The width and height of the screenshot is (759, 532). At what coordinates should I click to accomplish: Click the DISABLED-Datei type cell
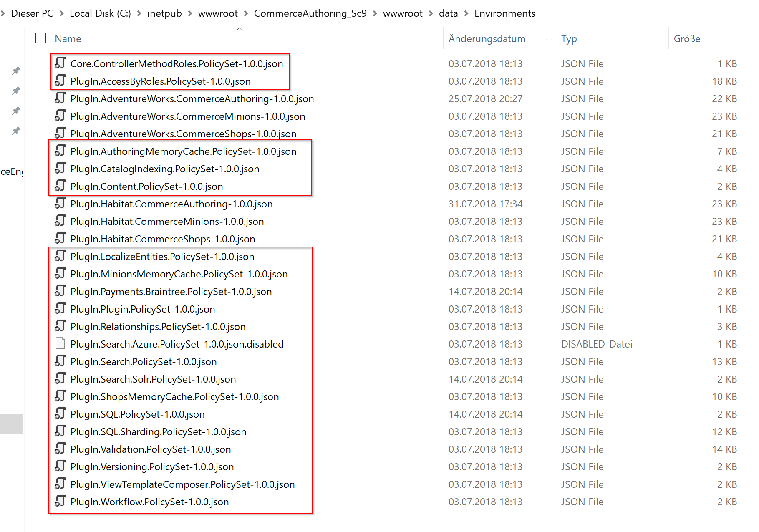pyautogui.click(x=597, y=344)
